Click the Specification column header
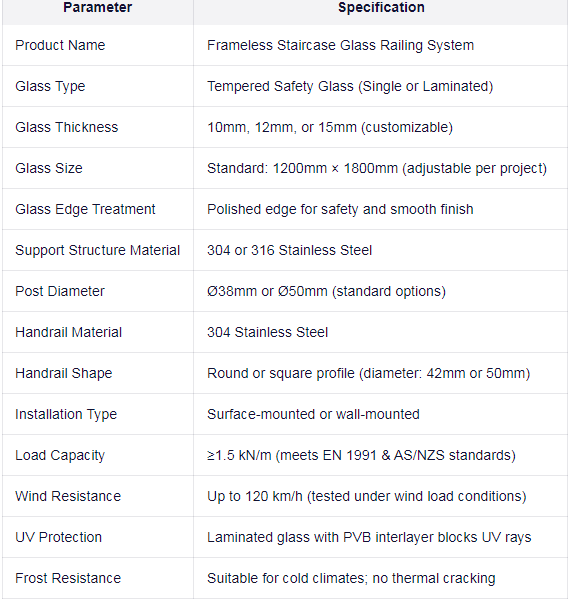The image size is (570, 599). [381, 7]
